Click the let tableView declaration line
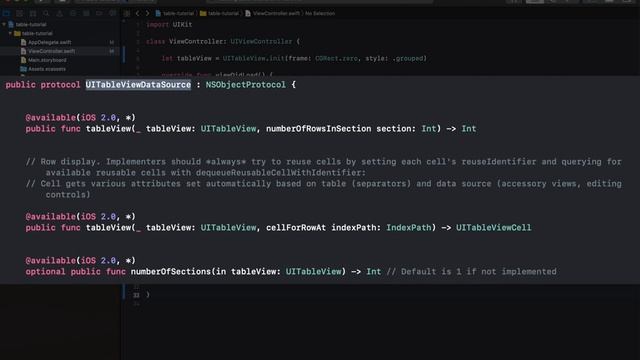Screen dimensions: 640x360 [294, 58]
